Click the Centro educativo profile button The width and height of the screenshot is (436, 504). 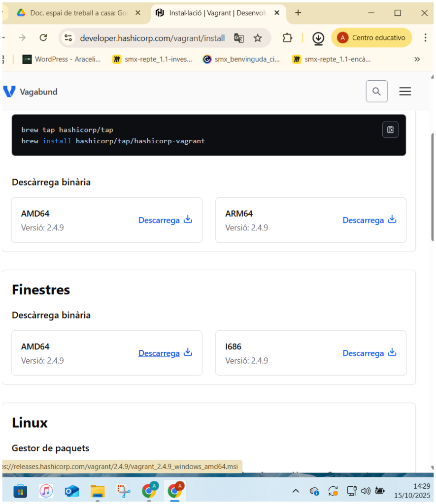point(372,38)
